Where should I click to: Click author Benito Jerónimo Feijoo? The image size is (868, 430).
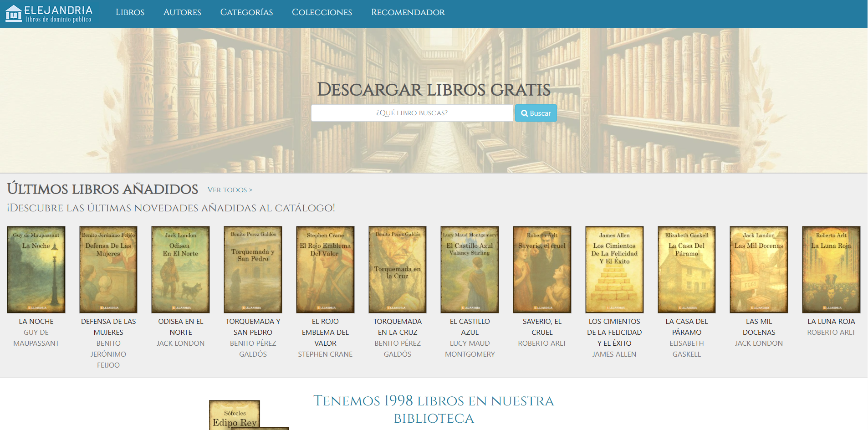tap(108, 354)
